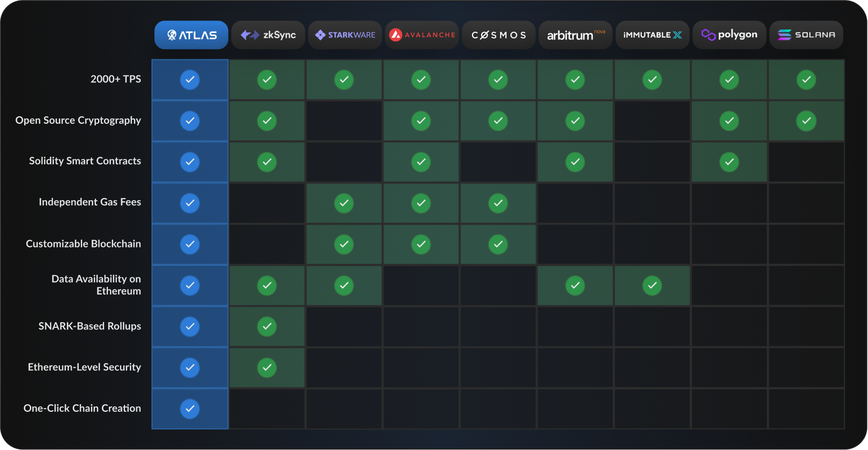Viewport: 868px width, 450px height.
Task: Click the Independent Gas Fees label
Action: tap(90, 202)
